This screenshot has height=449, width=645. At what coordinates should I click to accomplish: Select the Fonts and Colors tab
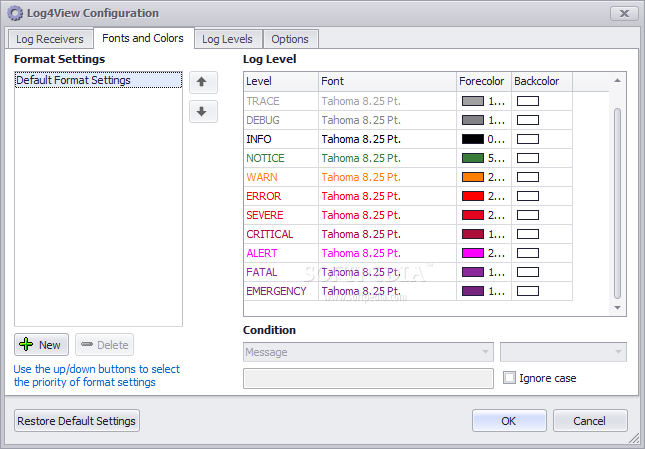[x=143, y=38]
